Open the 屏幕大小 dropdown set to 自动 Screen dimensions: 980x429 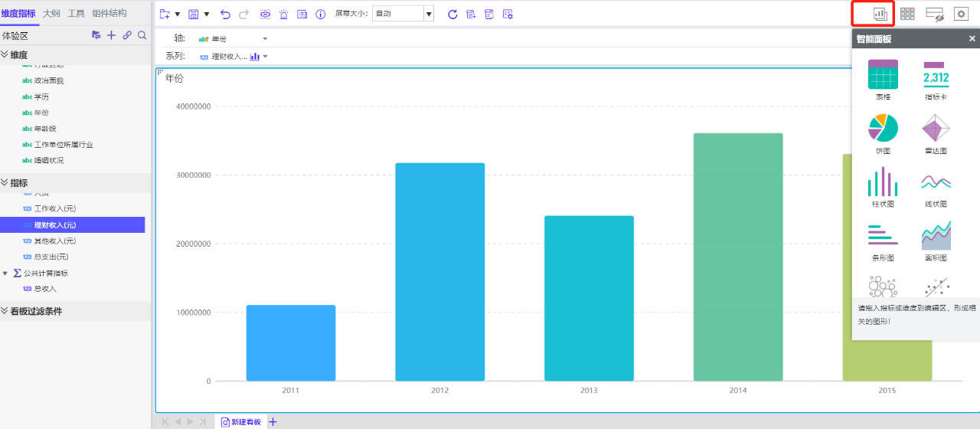point(403,14)
